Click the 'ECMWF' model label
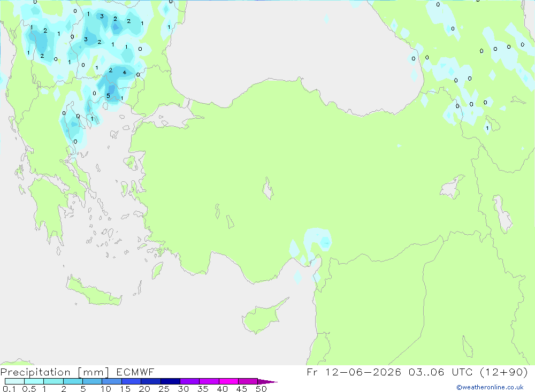535x392 pixels. [x=135, y=372]
